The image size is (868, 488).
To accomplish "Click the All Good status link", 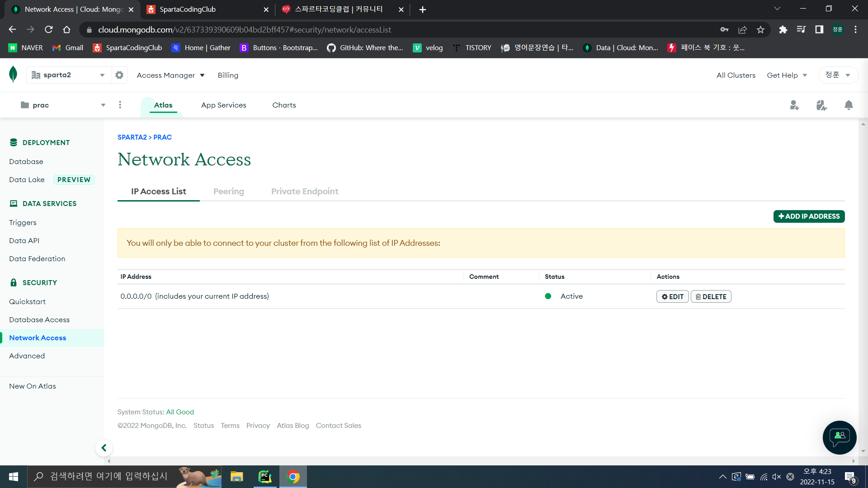I will (x=180, y=412).
